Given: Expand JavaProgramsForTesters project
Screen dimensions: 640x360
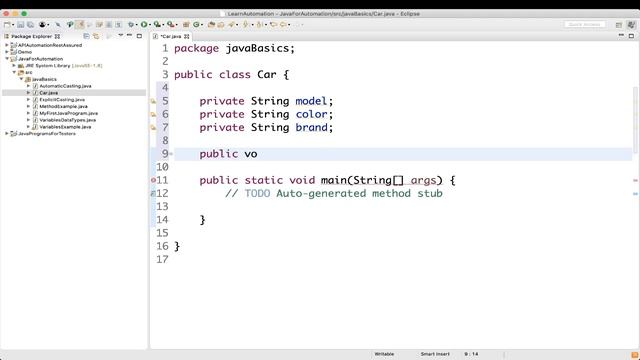Looking at the screenshot, I should [7, 133].
